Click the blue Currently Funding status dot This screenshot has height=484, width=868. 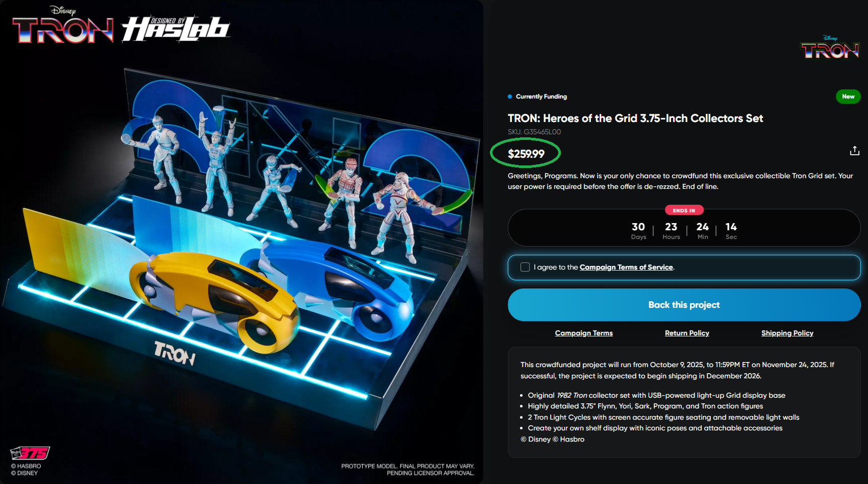click(x=510, y=96)
